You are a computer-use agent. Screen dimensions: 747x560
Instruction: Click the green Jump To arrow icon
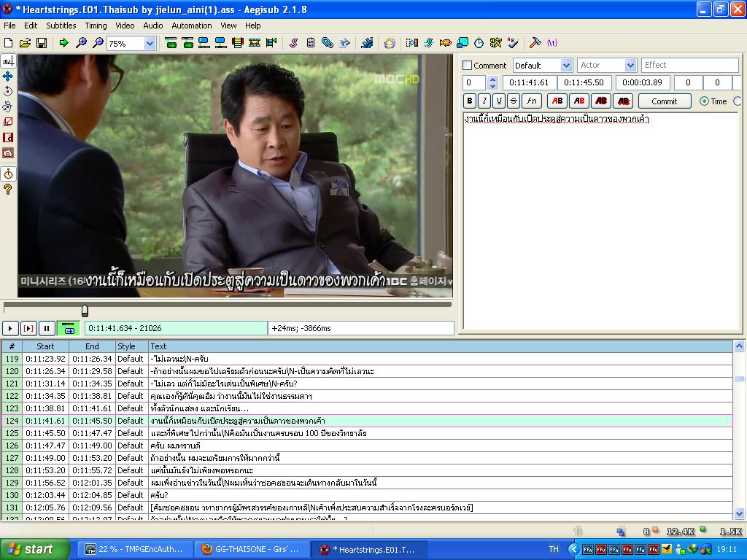click(x=63, y=43)
